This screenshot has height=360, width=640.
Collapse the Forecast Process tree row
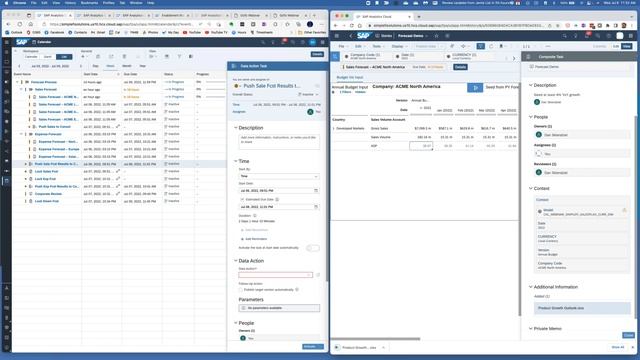[18, 82]
